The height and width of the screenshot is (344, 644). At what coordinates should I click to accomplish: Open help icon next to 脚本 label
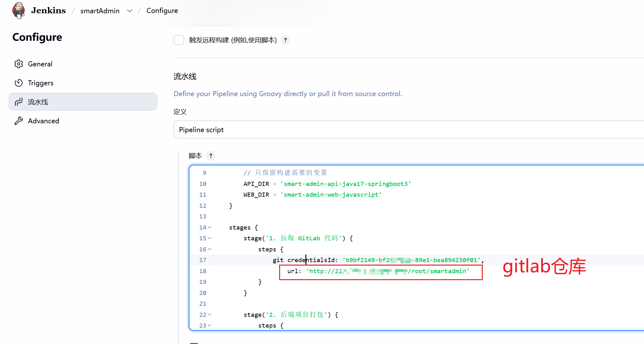[x=211, y=156]
